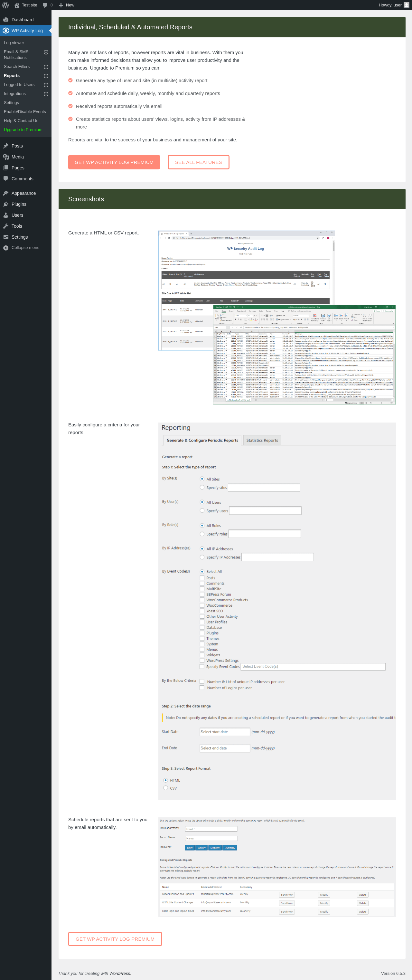
Task: Click the Plugins plug icon
Action: click(6, 204)
